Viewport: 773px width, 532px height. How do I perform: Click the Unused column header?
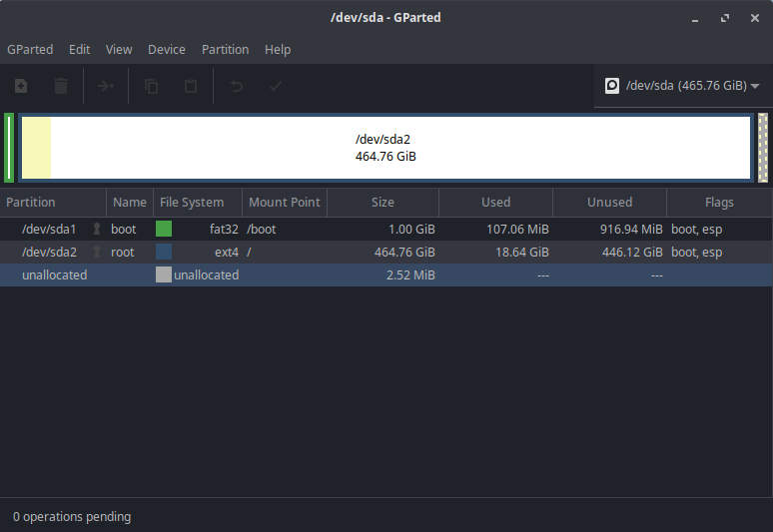(x=609, y=202)
